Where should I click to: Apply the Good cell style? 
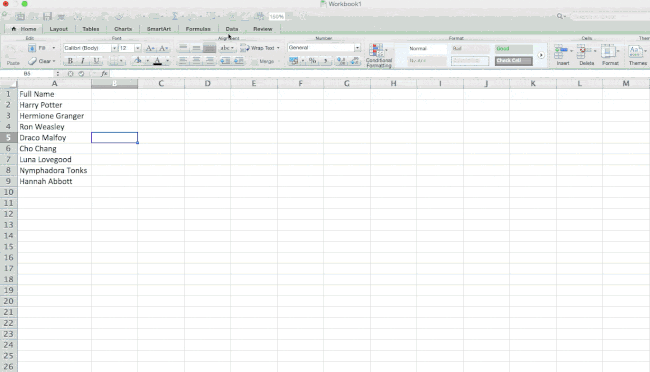pyautogui.click(x=513, y=49)
